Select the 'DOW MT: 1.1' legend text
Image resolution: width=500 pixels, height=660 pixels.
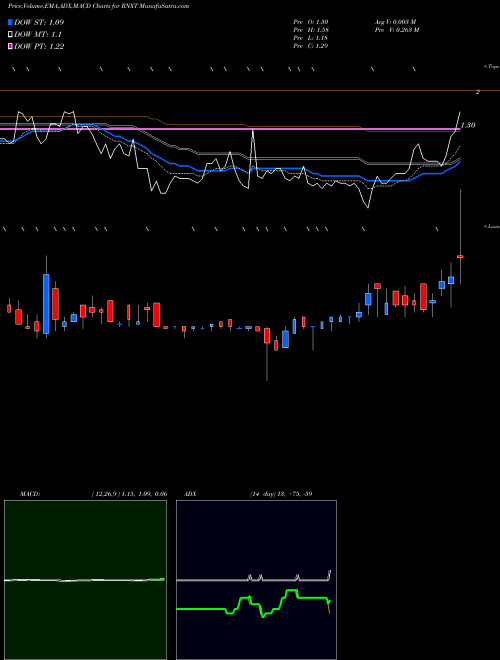click(x=37, y=35)
